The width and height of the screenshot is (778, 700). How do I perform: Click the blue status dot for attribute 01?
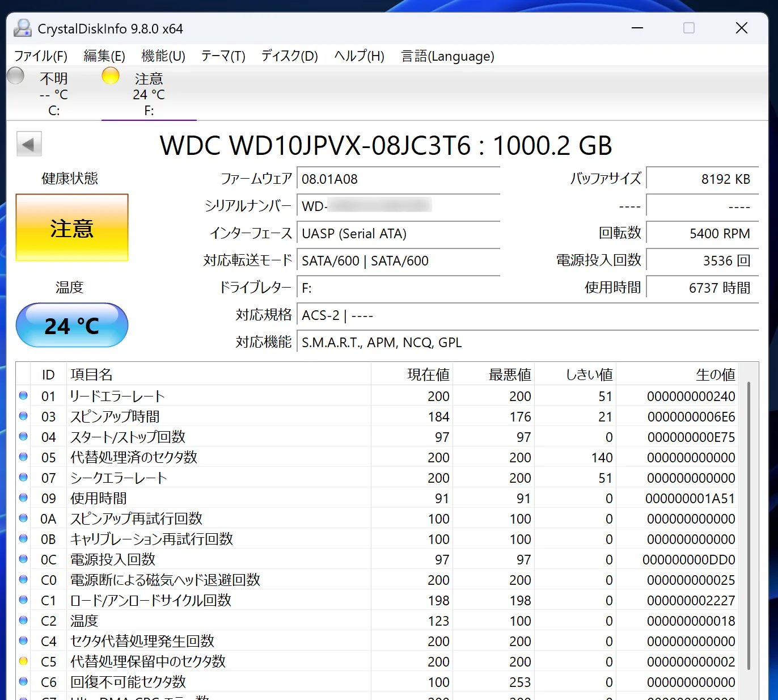click(x=23, y=395)
